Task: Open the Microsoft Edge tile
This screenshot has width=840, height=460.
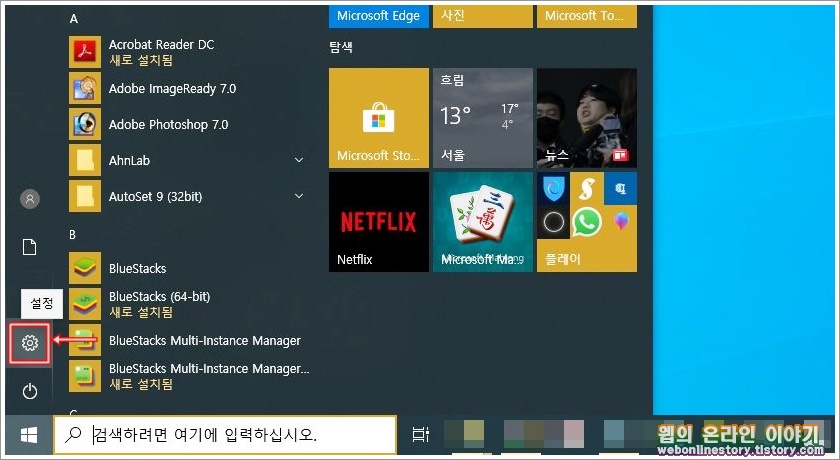Action: pos(379,17)
